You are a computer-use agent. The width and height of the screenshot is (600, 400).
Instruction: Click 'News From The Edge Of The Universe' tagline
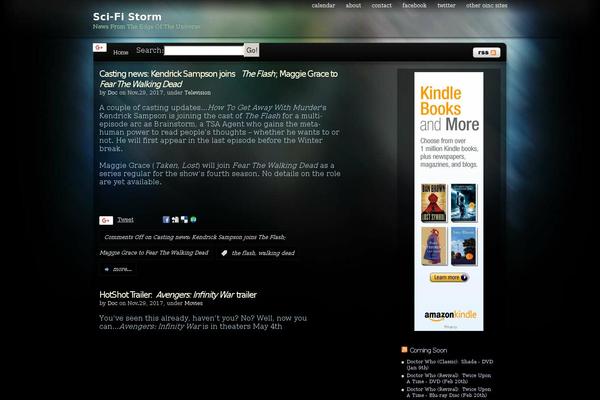tap(146, 27)
